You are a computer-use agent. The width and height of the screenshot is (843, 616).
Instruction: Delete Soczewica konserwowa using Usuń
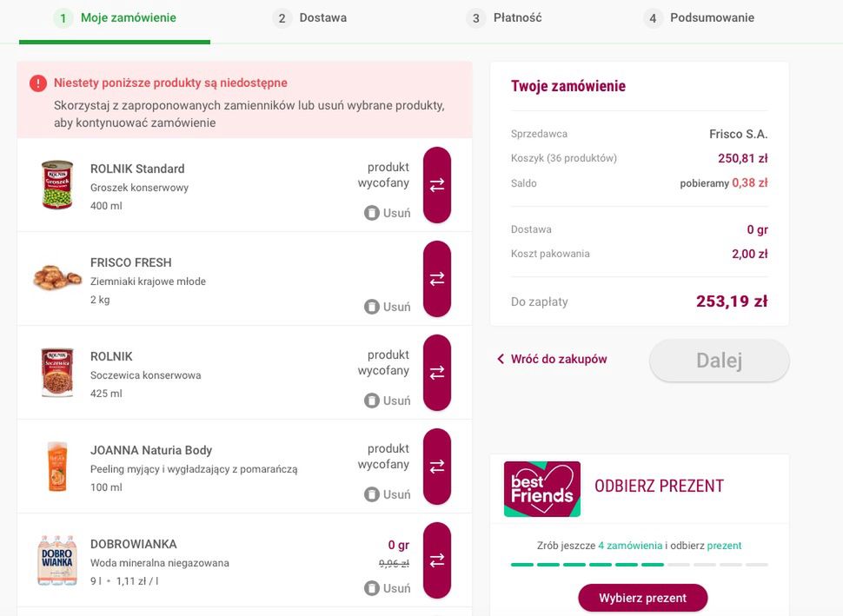(x=387, y=401)
